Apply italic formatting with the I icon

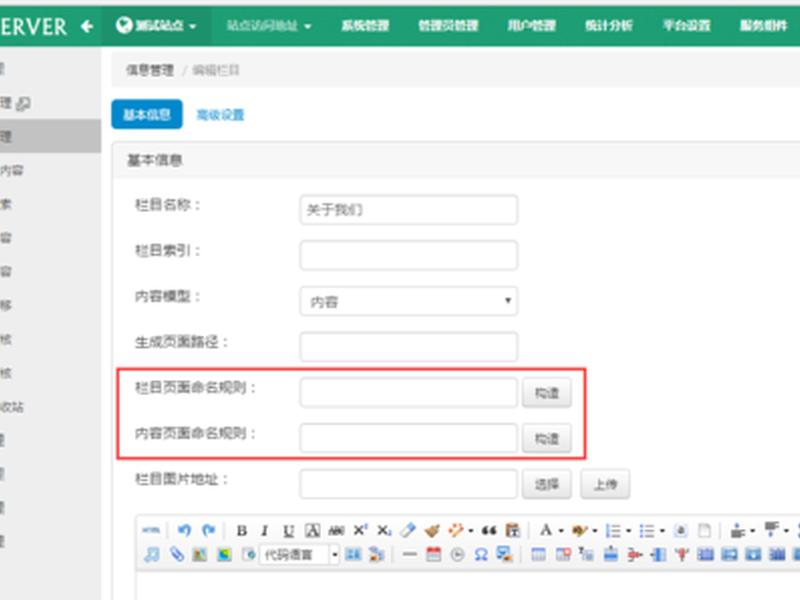(264, 531)
